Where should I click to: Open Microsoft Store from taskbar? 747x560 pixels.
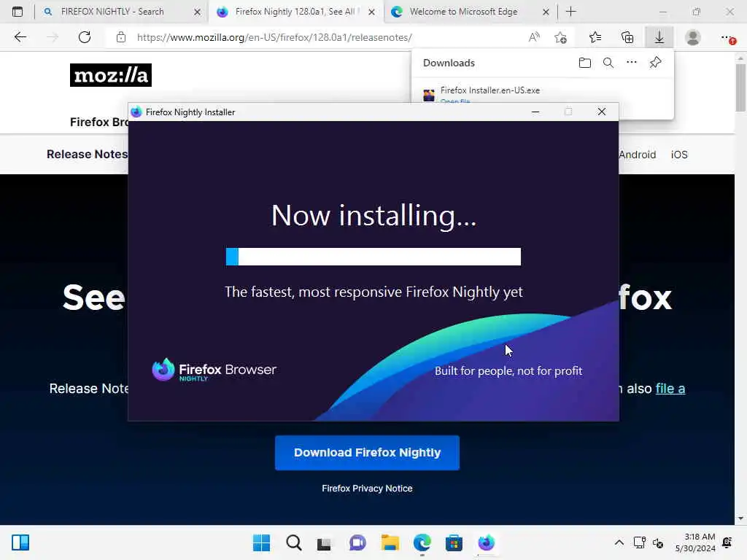[x=454, y=542]
